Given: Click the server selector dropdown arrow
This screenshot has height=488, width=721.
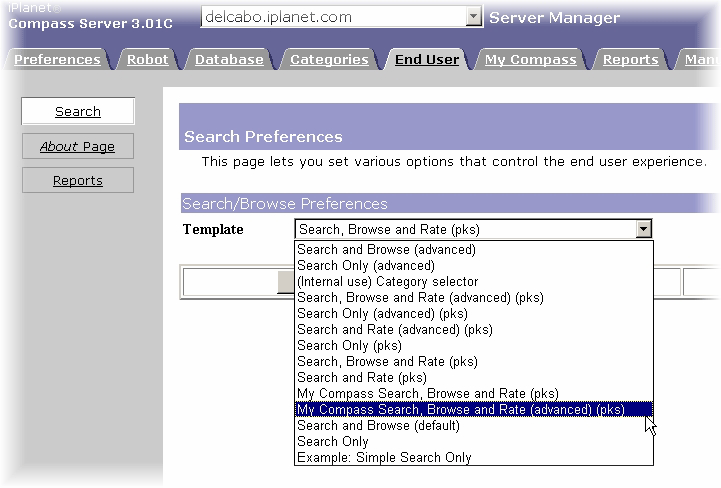Looking at the screenshot, I should click(473, 17).
